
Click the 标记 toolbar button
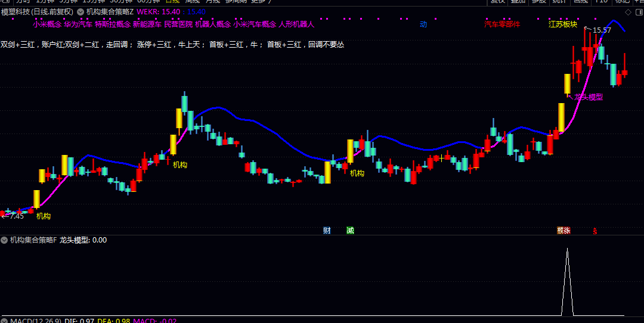point(622,2)
